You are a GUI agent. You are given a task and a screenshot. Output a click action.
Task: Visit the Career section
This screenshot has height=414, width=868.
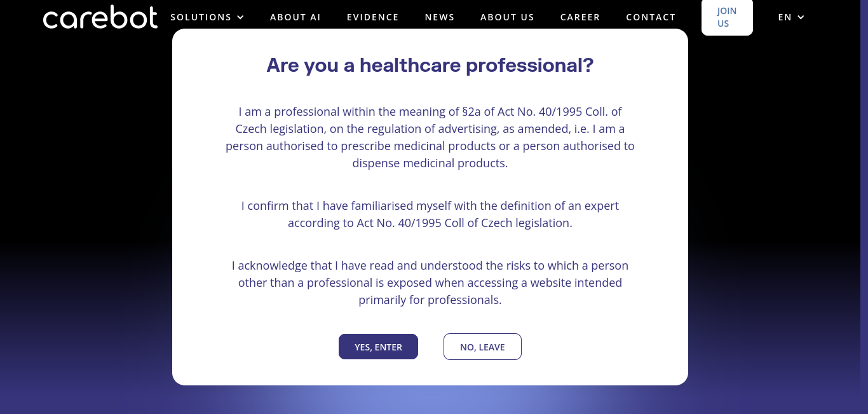click(580, 17)
